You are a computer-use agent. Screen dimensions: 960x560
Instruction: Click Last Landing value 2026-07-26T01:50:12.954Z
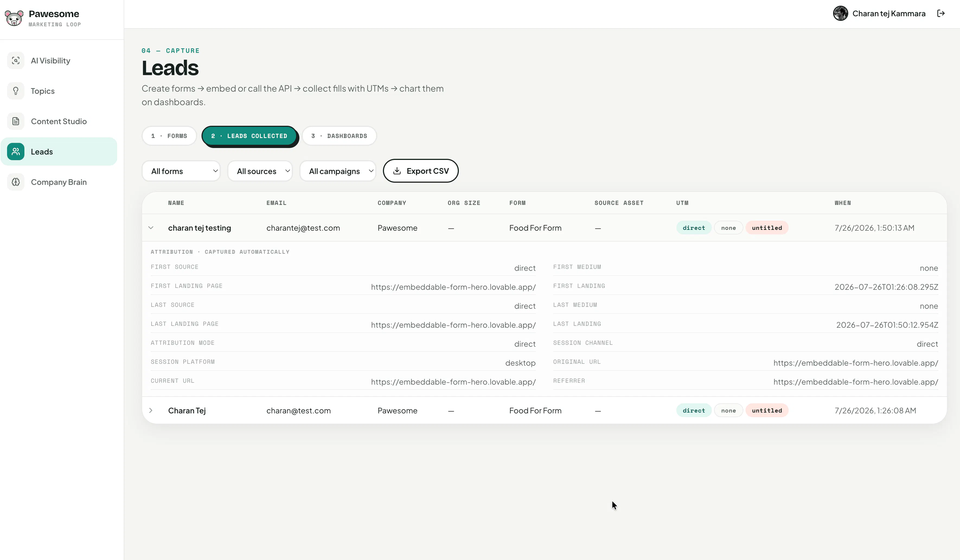click(x=887, y=325)
